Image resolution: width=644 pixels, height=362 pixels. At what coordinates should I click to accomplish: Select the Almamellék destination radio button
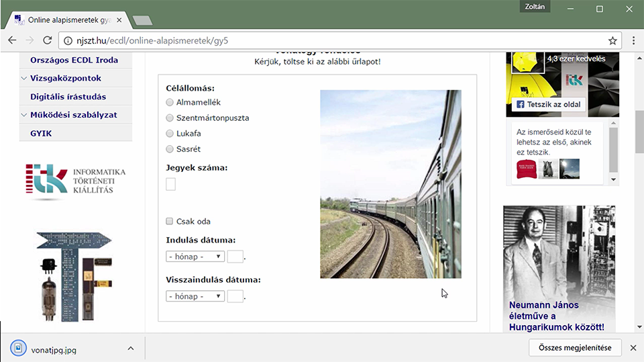tap(170, 102)
